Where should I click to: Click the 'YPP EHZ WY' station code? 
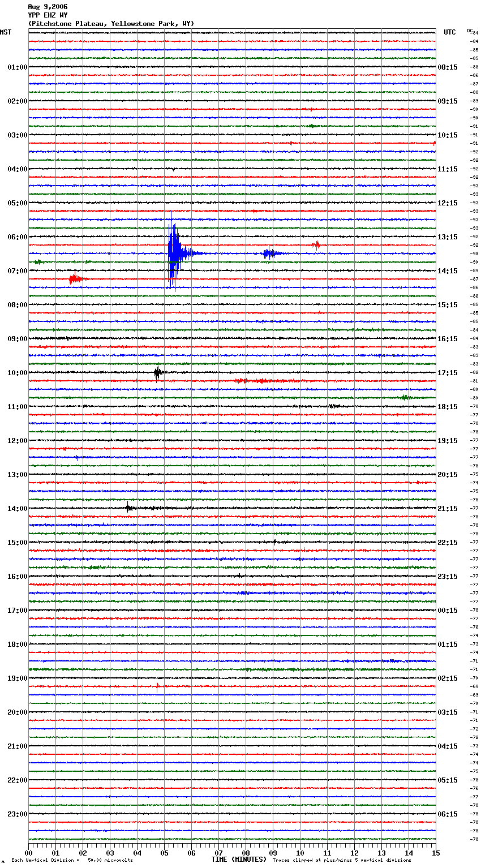(48, 15)
